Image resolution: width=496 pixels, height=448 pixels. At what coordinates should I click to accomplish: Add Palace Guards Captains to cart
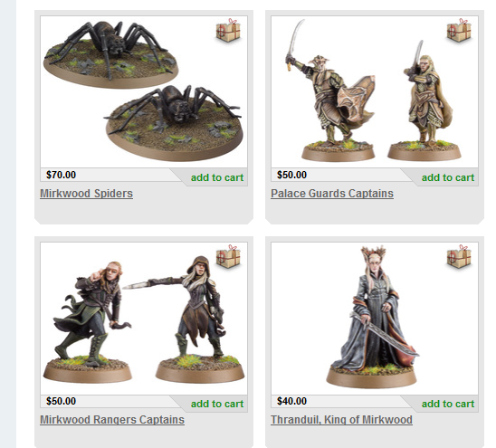coord(448,177)
